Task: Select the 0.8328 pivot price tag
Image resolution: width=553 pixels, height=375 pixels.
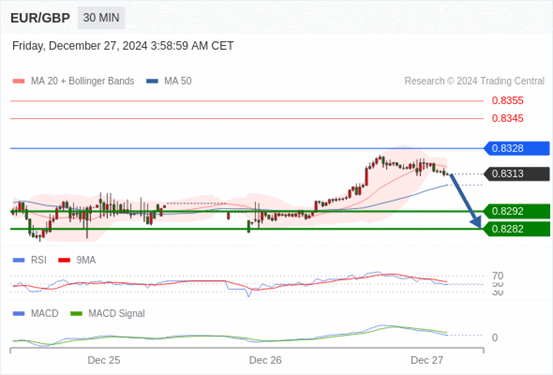Action: coord(517,149)
